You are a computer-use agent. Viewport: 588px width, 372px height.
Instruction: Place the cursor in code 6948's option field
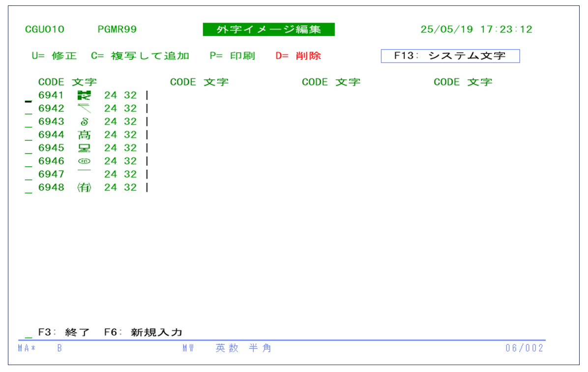(29, 188)
